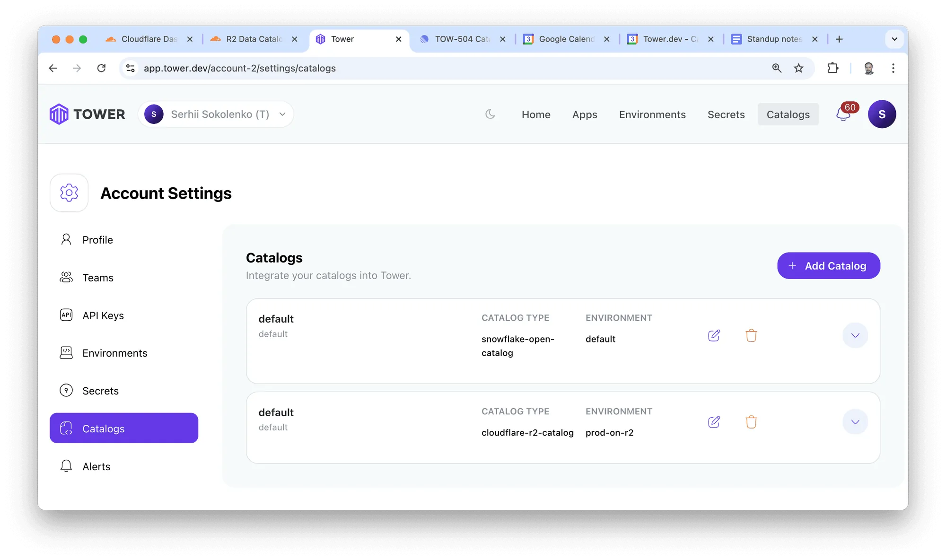Open the user avatar menu in header
Image resolution: width=946 pixels, height=560 pixels.
pyautogui.click(x=882, y=114)
